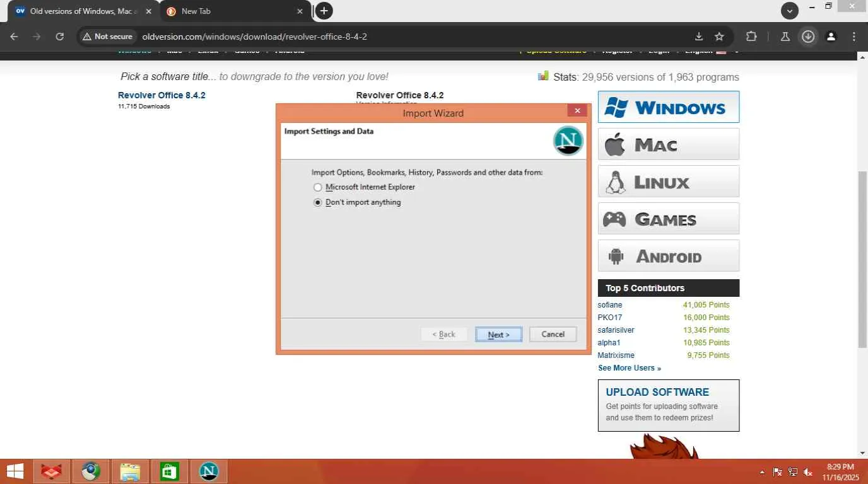Select the Android platform button
Screen dimensions: 868x484
pos(669,256)
